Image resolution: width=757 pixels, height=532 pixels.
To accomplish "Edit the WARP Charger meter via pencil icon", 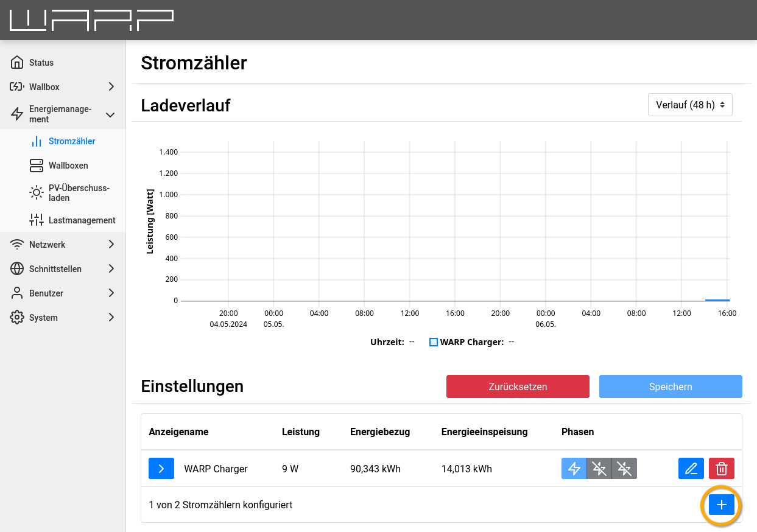I will [x=691, y=469].
